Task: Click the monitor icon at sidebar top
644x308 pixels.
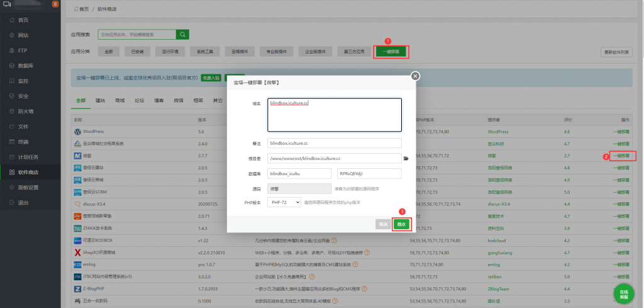Action: 6,4
